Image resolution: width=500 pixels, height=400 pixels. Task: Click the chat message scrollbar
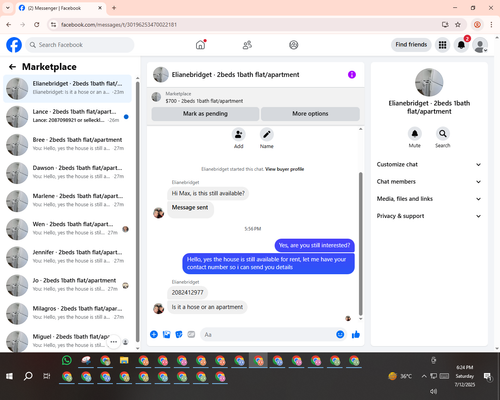[360, 243]
